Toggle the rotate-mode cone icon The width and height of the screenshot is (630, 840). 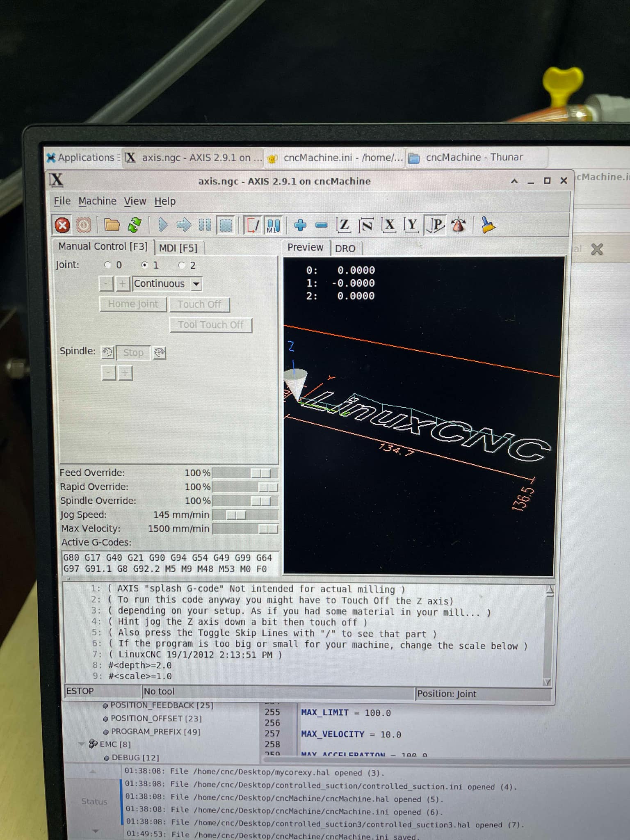[x=458, y=225]
